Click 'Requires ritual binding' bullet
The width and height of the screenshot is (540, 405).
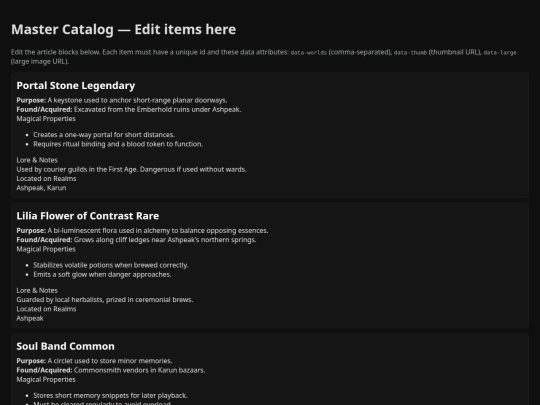coord(118,144)
